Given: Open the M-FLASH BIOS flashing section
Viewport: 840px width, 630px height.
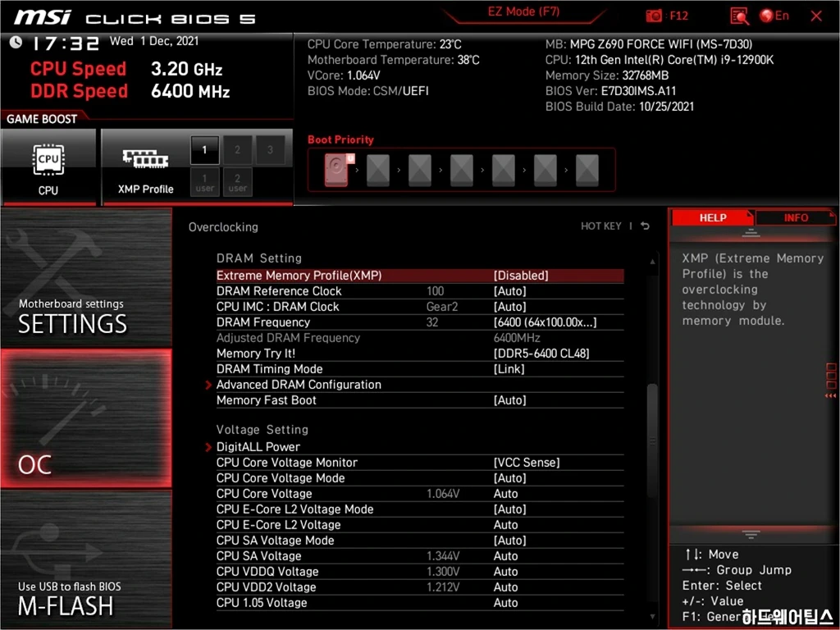Looking at the screenshot, I should (85, 559).
